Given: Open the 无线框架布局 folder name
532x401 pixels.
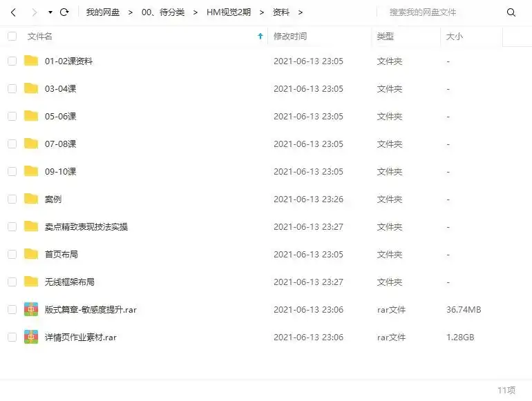Looking at the screenshot, I should point(70,282).
